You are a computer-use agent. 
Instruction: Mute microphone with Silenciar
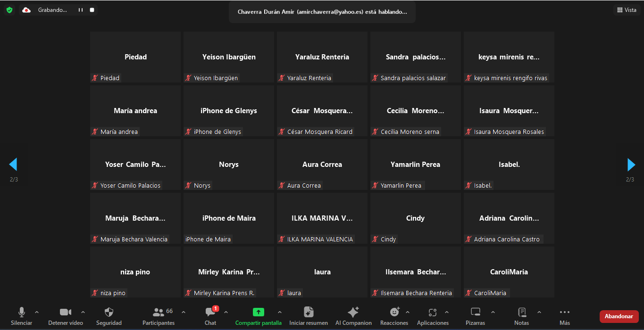click(x=22, y=313)
